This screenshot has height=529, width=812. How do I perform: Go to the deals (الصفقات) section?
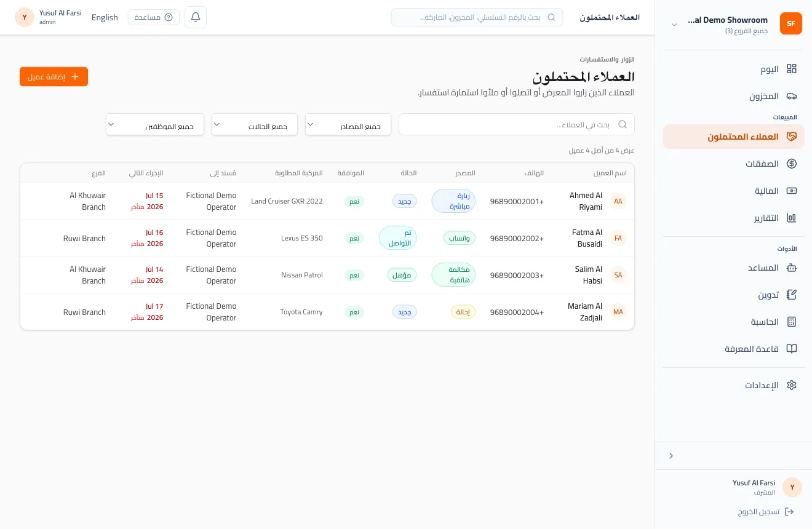pos(733,164)
